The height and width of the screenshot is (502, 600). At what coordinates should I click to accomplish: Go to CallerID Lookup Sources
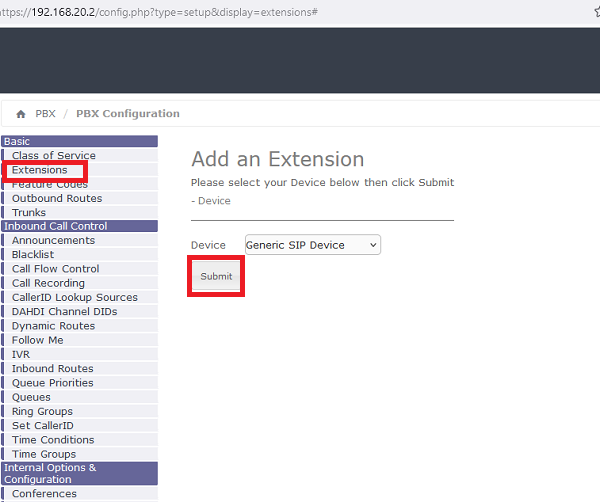(75, 297)
